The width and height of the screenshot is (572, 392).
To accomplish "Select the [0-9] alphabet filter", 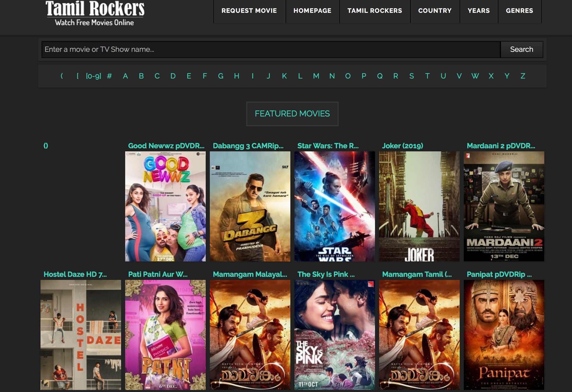I will point(93,76).
